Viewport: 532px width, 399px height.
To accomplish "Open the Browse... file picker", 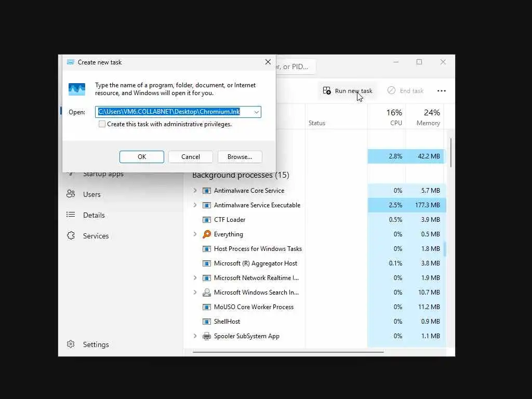I will [x=240, y=157].
